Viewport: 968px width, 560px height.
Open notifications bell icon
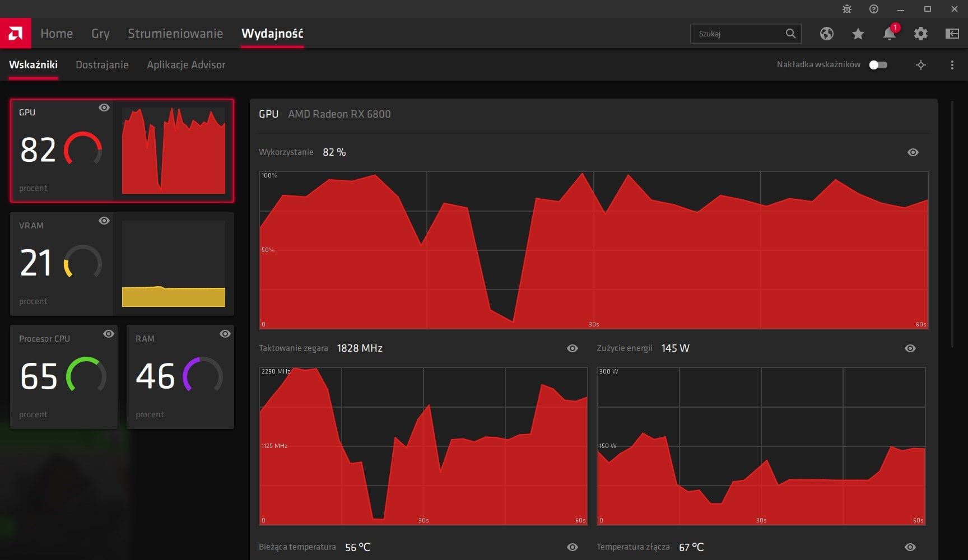[890, 34]
